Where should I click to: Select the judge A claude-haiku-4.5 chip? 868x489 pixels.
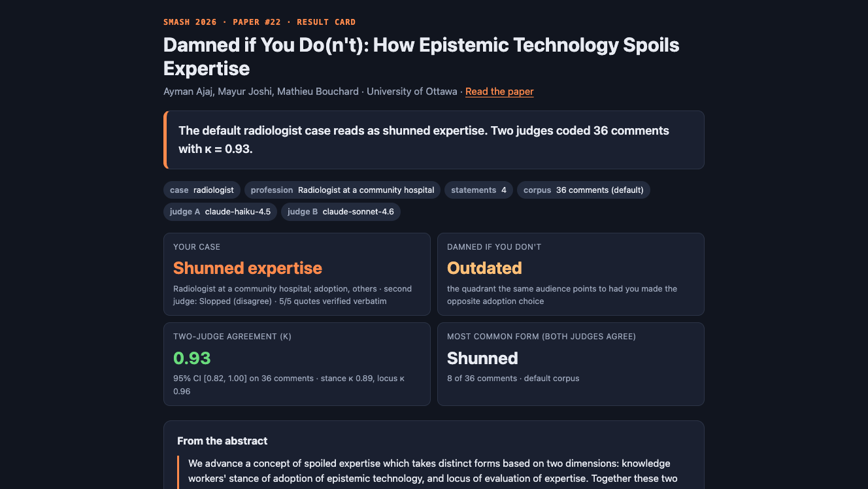(220, 212)
